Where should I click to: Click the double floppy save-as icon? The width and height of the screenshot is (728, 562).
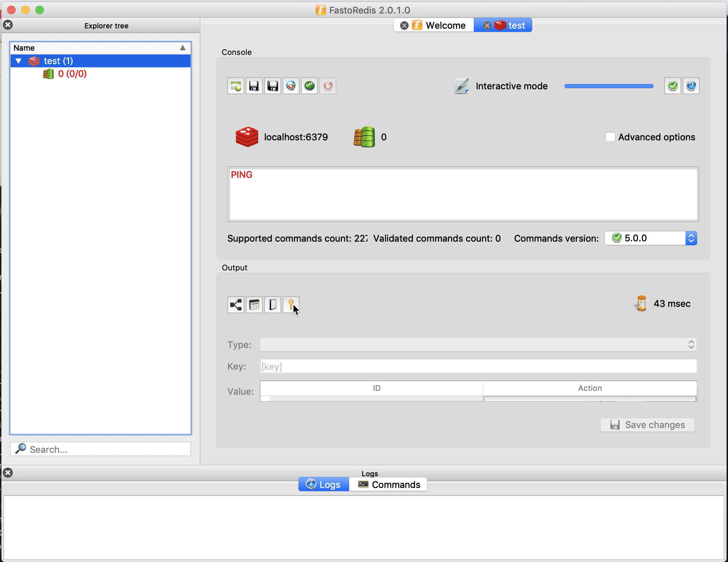273,86
